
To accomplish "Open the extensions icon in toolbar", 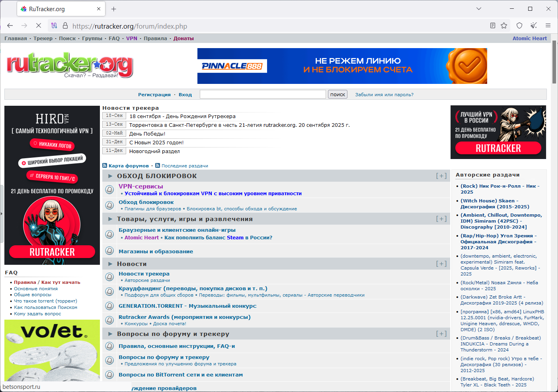I will [534, 26].
